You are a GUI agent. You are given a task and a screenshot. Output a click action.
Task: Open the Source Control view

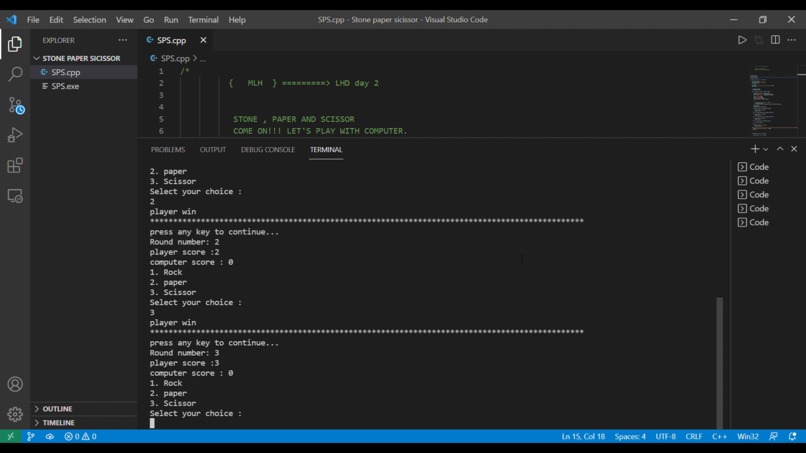coord(15,105)
